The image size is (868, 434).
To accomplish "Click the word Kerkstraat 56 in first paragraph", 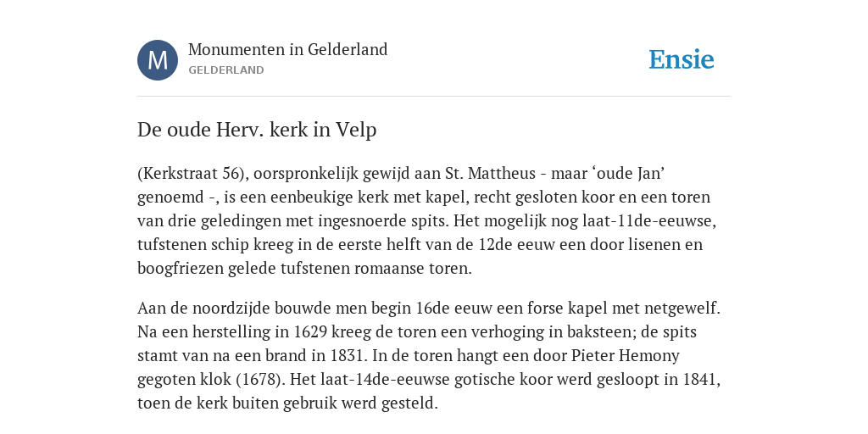I will tap(190, 173).
